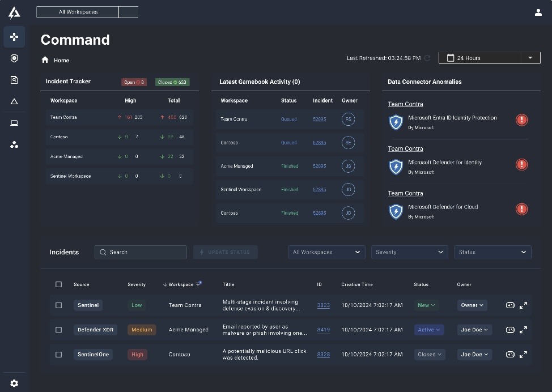Refresh data using the refresh icon

point(427,58)
